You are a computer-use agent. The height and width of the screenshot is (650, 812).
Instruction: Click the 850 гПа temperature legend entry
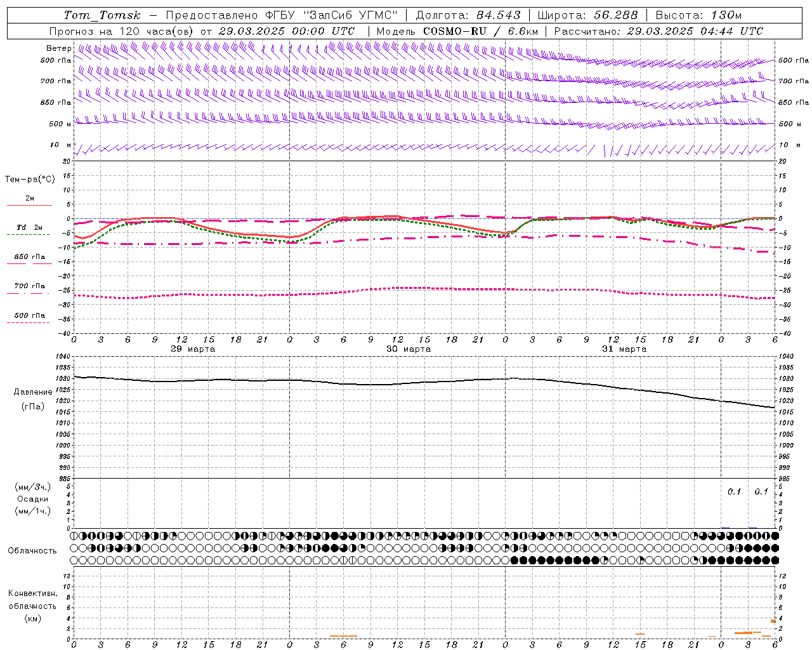coord(30,257)
